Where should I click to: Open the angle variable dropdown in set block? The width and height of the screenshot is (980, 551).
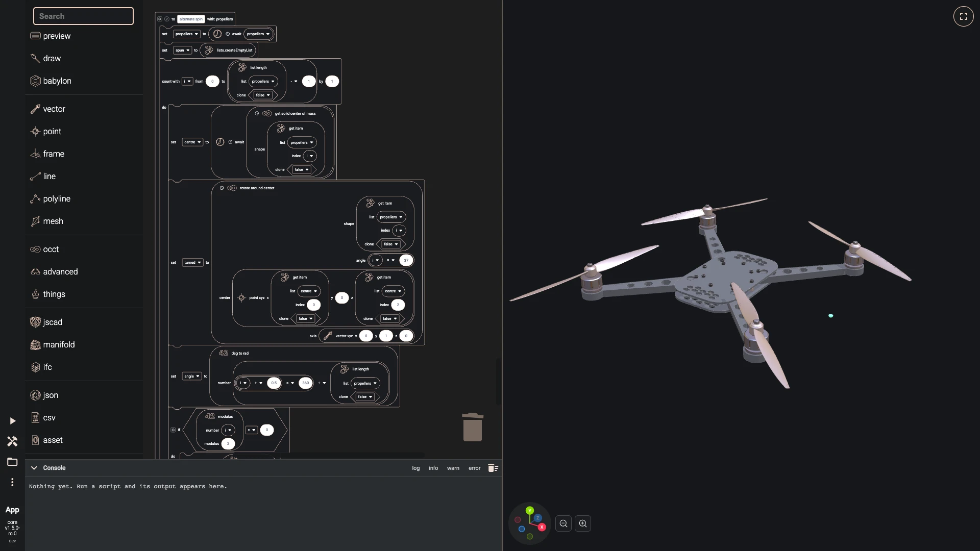[192, 376]
